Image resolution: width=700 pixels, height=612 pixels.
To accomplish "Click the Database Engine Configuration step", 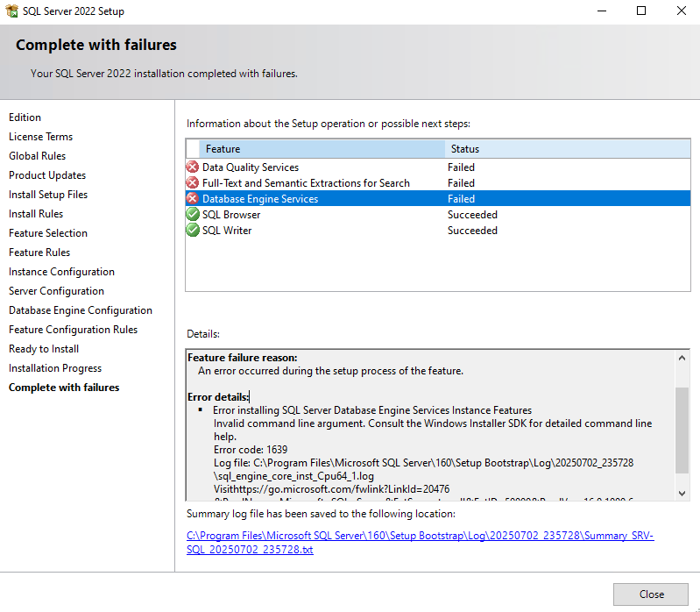I will (x=81, y=310).
